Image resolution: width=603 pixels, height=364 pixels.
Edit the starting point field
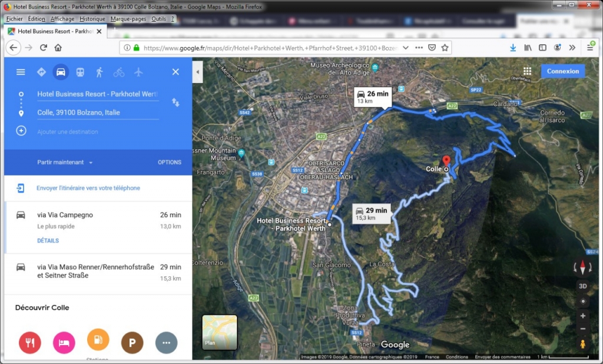point(98,94)
